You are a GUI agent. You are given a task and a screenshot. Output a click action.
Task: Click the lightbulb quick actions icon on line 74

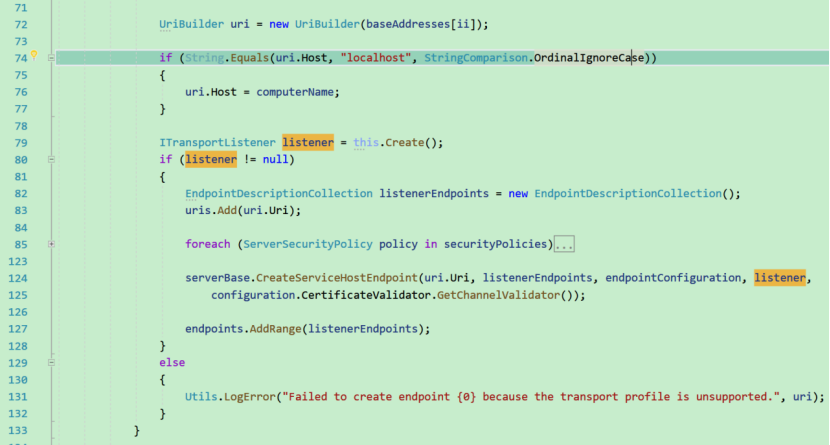coord(34,55)
